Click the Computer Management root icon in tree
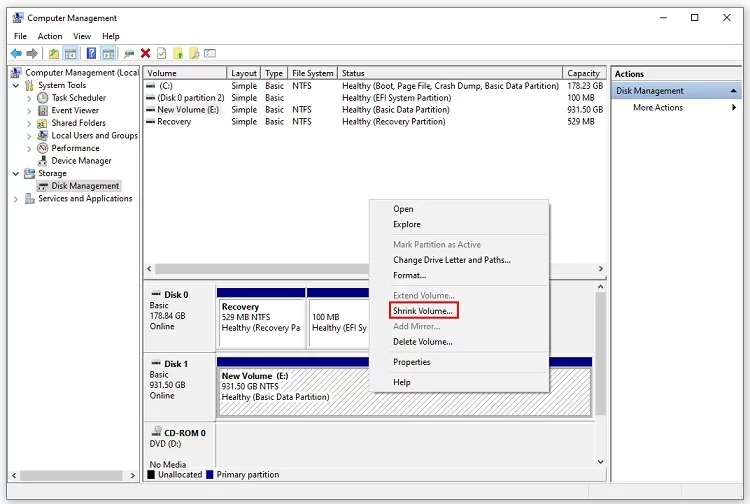The width and height of the screenshot is (750, 504). click(16, 73)
